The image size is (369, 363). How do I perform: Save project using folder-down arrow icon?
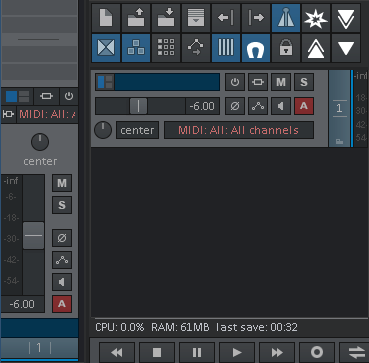[x=166, y=18]
